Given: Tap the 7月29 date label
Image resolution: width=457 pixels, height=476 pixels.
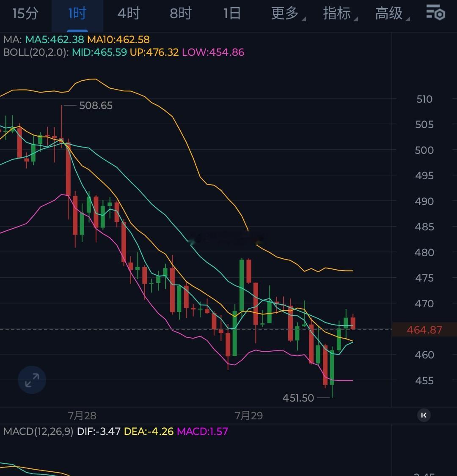Looking at the screenshot, I should click(248, 416).
